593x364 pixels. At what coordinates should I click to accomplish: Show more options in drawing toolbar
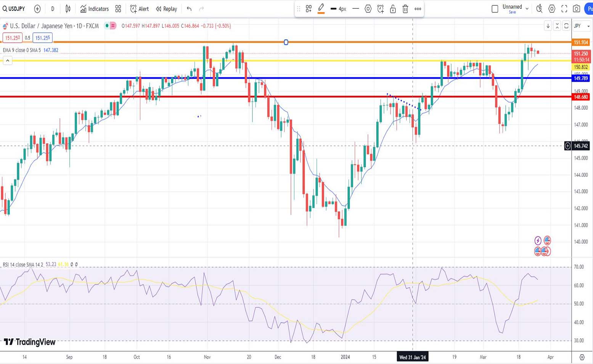(x=418, y=9)
